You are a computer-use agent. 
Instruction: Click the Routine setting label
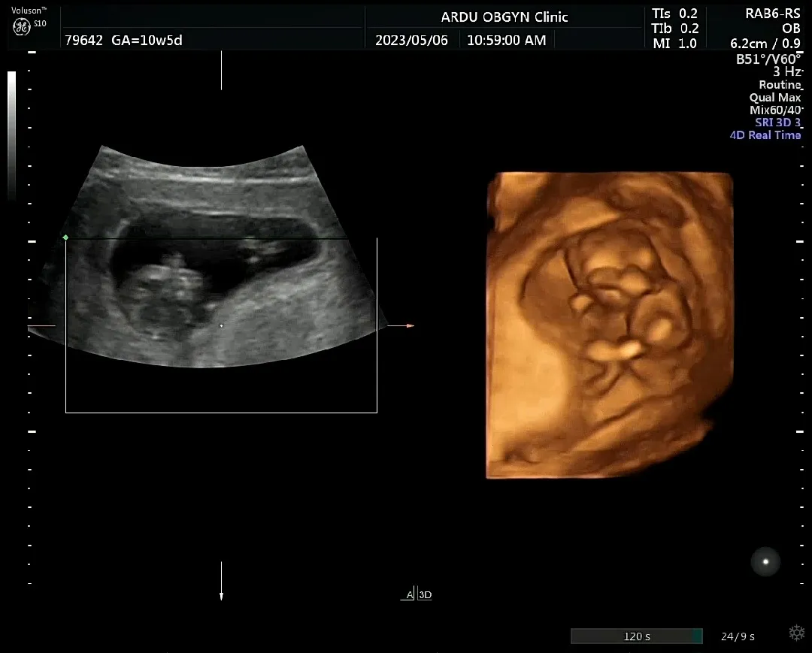click(780, 84)
